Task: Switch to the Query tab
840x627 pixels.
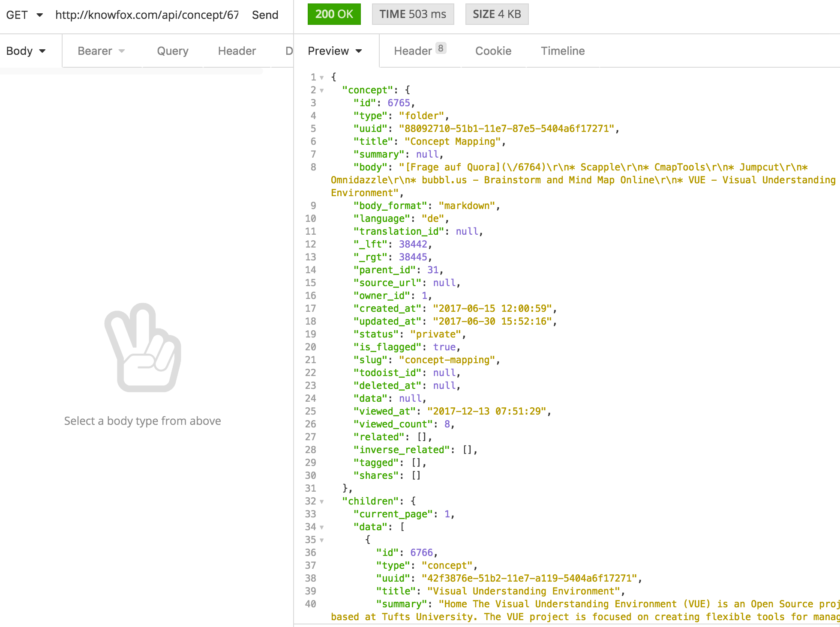Action: click(x=172, y=51)
